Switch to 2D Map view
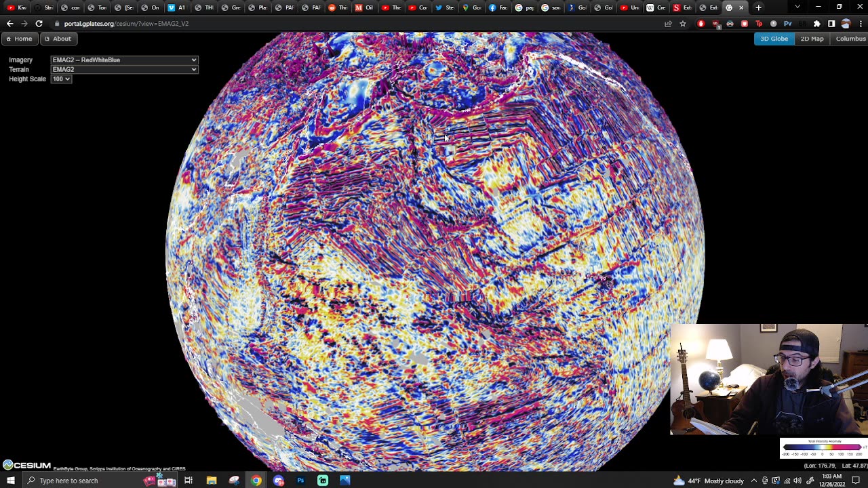This screenshot has height=488, width=868. pos(812,39)
